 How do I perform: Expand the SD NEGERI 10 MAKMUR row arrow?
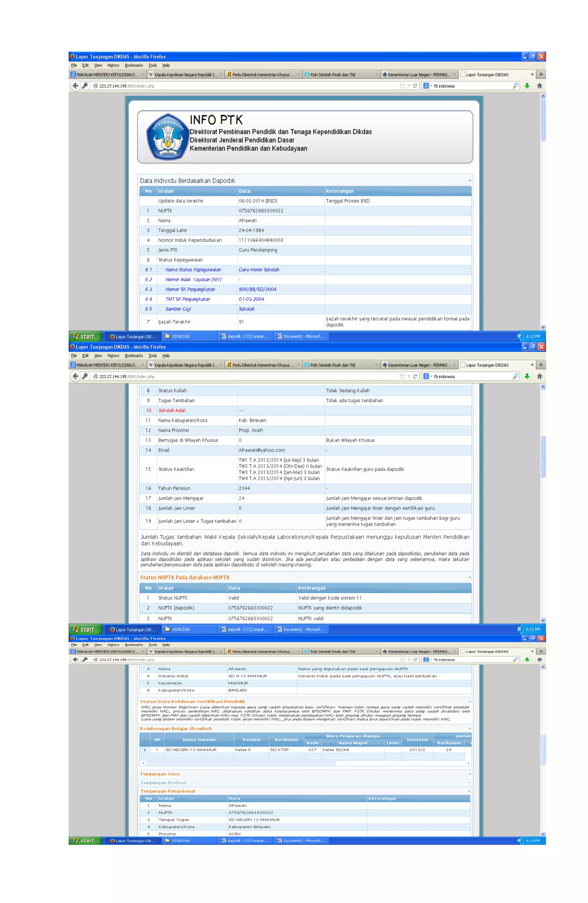point(145,750)
